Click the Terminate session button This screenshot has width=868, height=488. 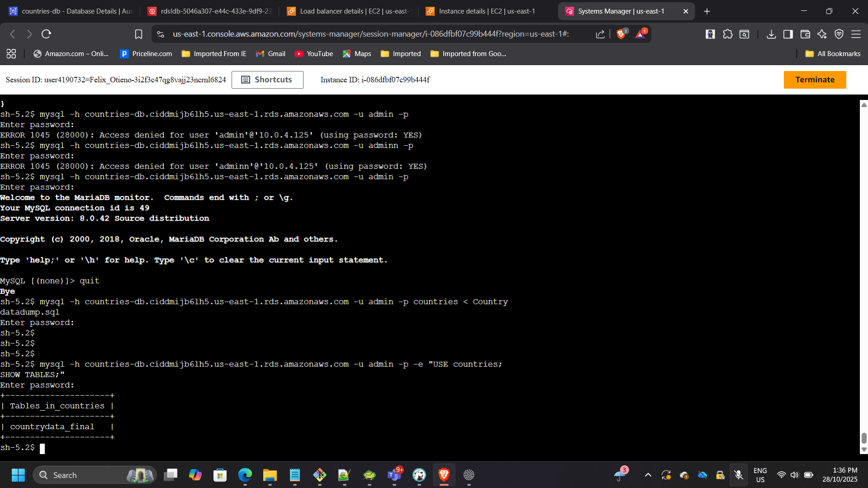click(815, 80)
